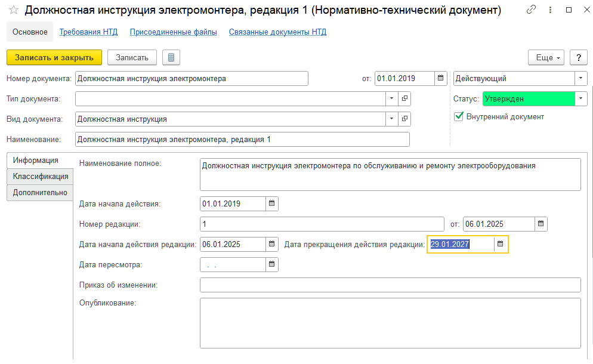
Task: Expand the Действующий state dropdown
Action: (x=581, y=78)
